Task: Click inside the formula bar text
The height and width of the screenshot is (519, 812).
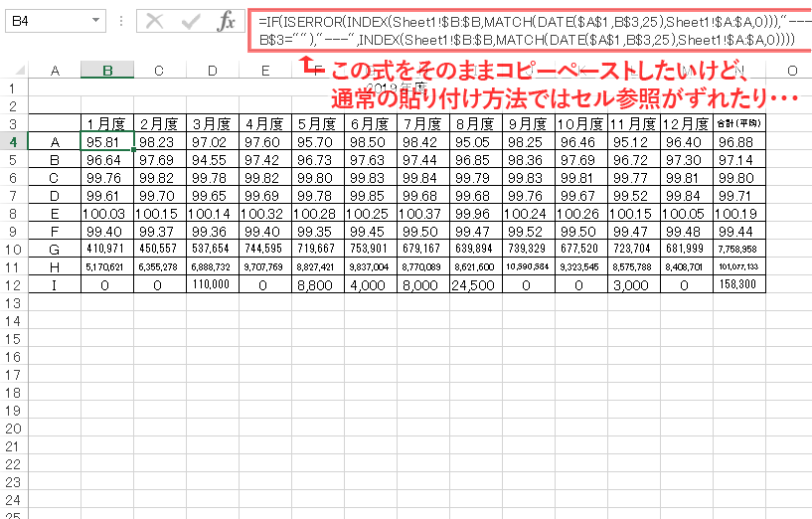Action: pyautogui.click(x=531, y=30)
